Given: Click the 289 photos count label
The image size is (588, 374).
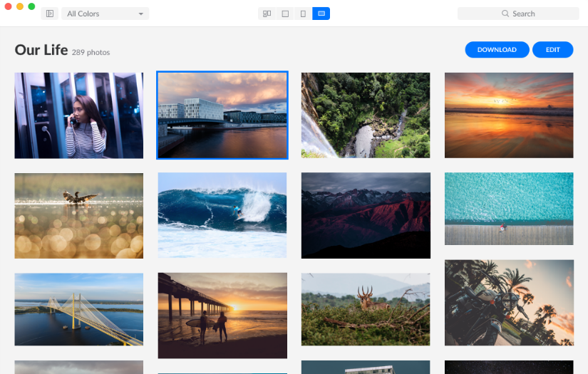Looking at the screenshot, I should 91,53.
